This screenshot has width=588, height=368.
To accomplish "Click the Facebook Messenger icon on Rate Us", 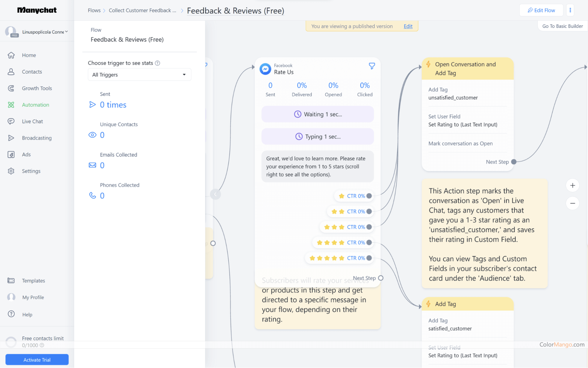I will pyautogui.click(x=265, y=69).
